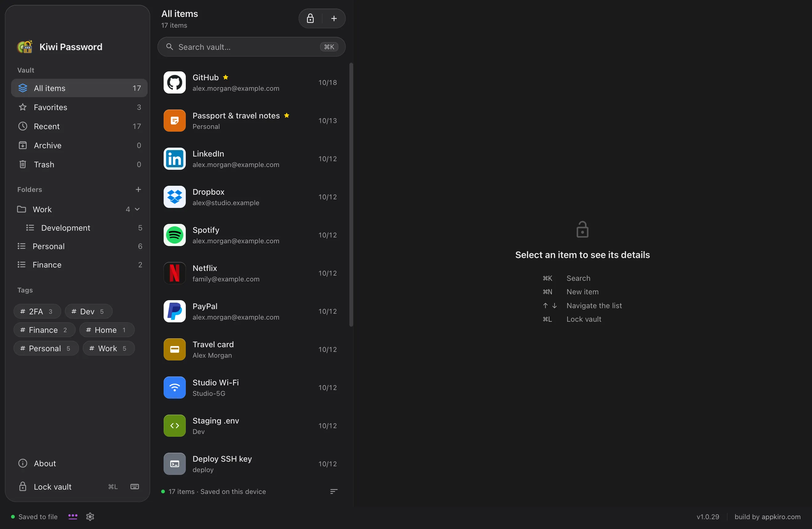Open the Spotify item icon
The image size is (812, 529).
click(x=174, y=235)
